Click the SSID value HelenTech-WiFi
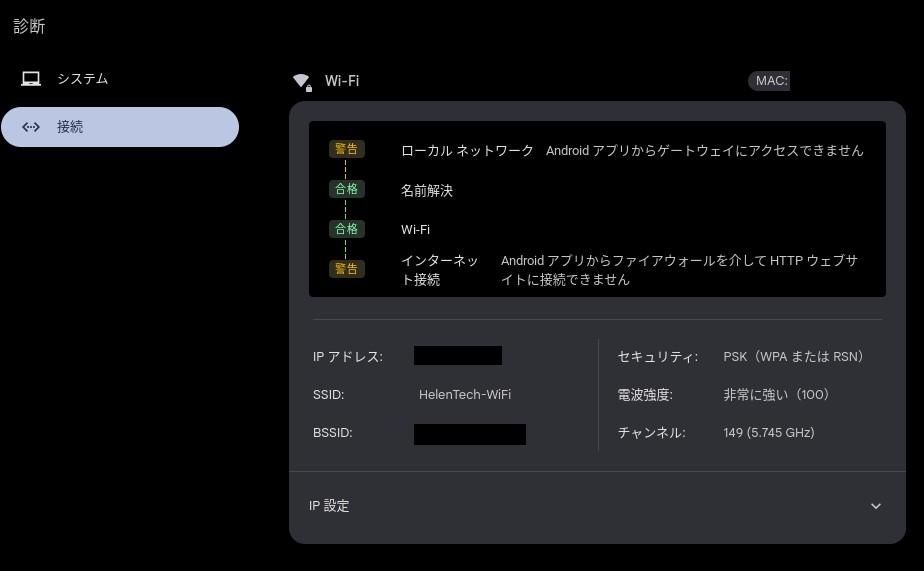 click(464, 395)
